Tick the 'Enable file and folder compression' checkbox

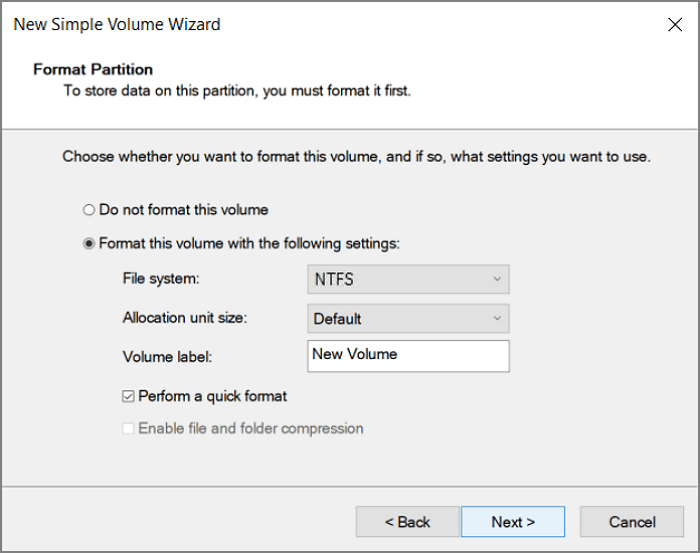point(128,428)
